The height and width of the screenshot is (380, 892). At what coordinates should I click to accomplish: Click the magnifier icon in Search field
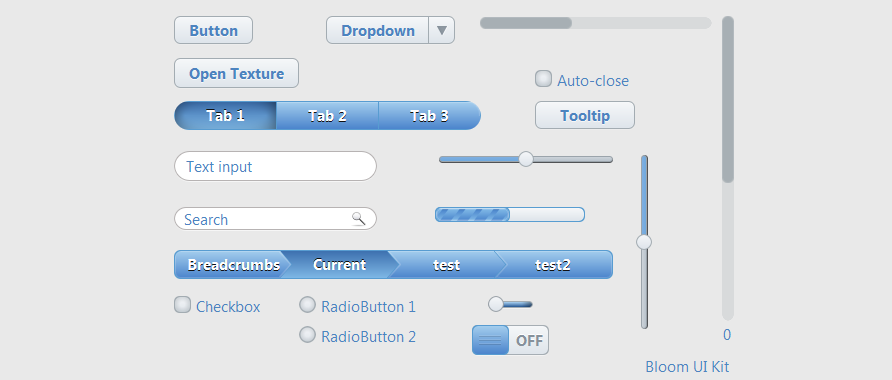(x=358, y=218)
